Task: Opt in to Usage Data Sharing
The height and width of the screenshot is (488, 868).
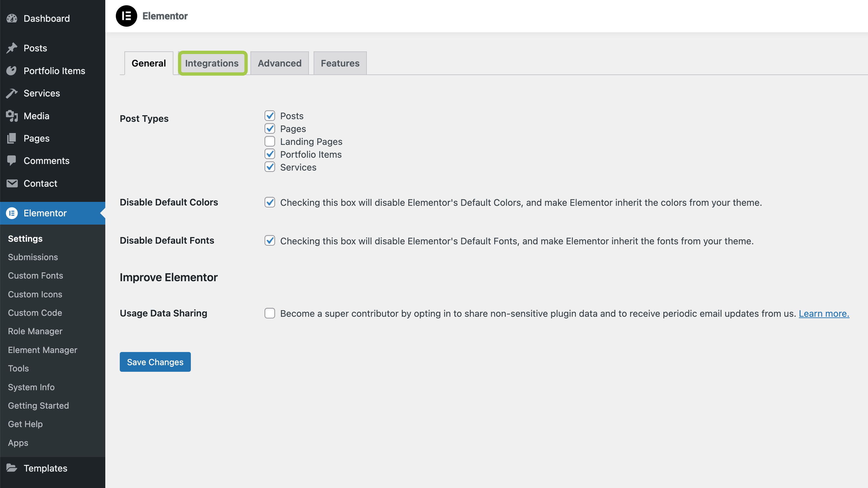Action: 269,313
